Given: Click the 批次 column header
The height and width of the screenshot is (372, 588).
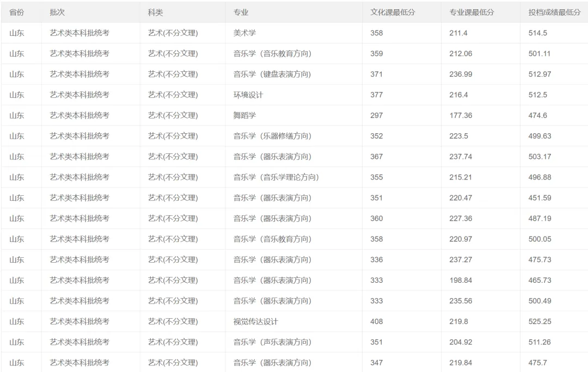Looking at the screenshot, I should (57, 13).
